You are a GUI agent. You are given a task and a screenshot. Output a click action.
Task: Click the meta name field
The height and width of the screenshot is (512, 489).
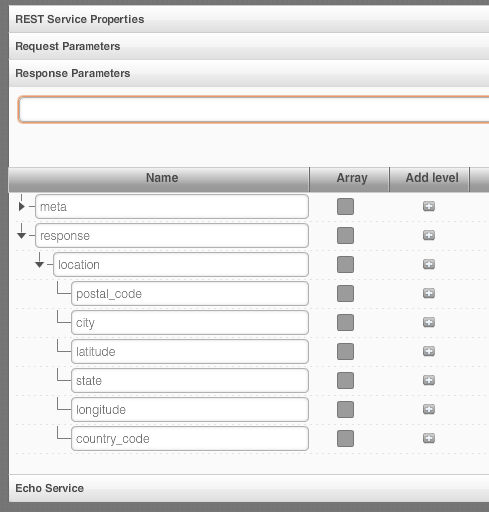coord(172,207)
